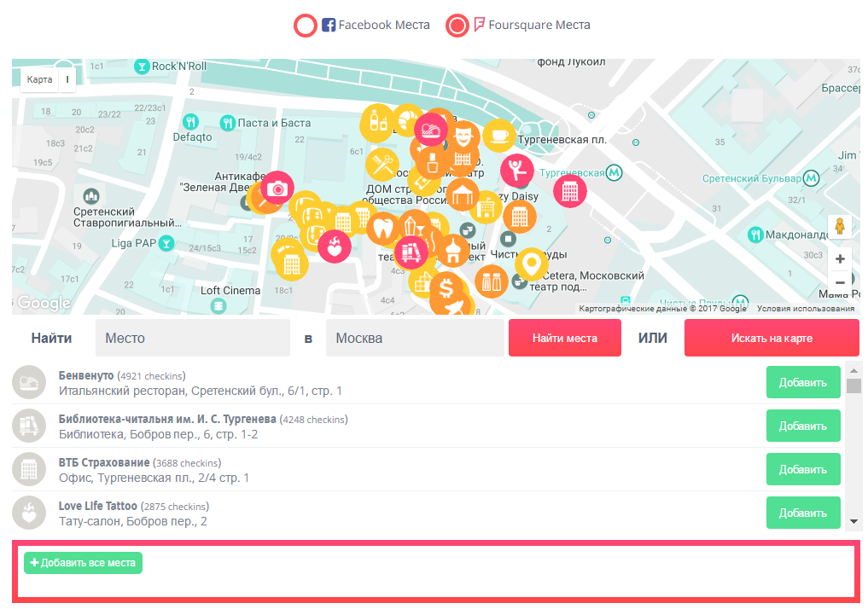Add Библиотека-читальня им. Тургенева with Добавить
868x609 pixels.
pos(803,426)
